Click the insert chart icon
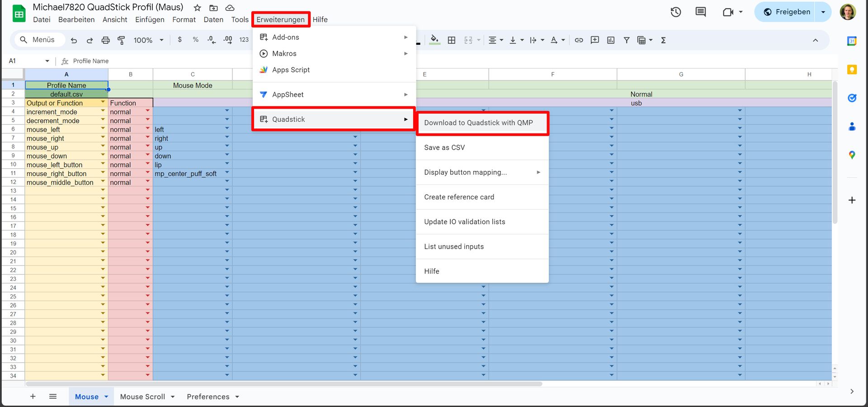The width and height of the screenshot is (868, 407). pos(611,40)
